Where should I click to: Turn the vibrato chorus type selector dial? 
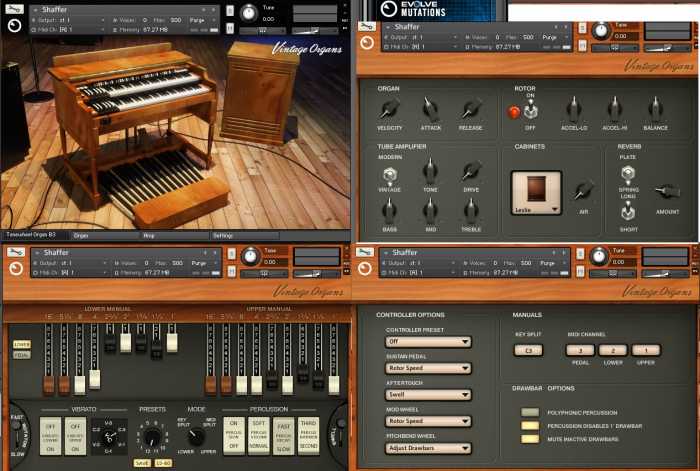[x=109, y=437]
